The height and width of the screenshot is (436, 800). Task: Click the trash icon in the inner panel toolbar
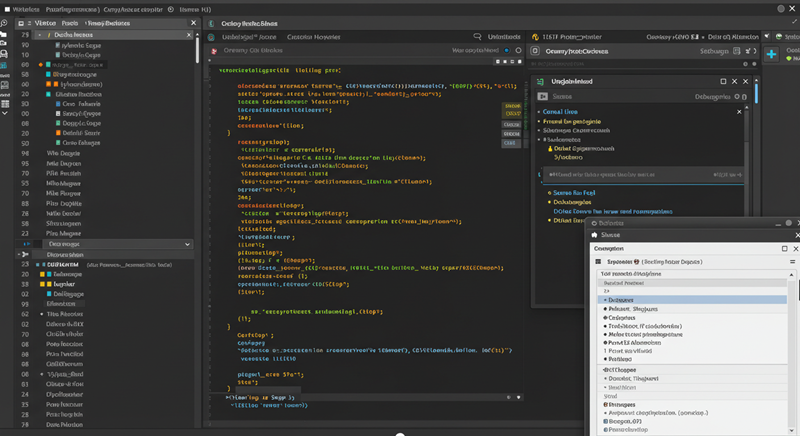click(744, 97)
